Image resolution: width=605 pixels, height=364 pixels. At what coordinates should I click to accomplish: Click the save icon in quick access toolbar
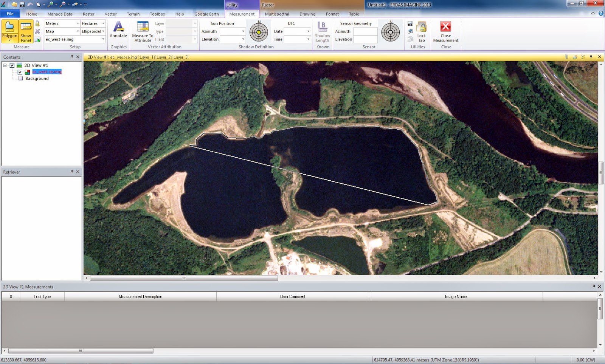[x=22, y=5]
